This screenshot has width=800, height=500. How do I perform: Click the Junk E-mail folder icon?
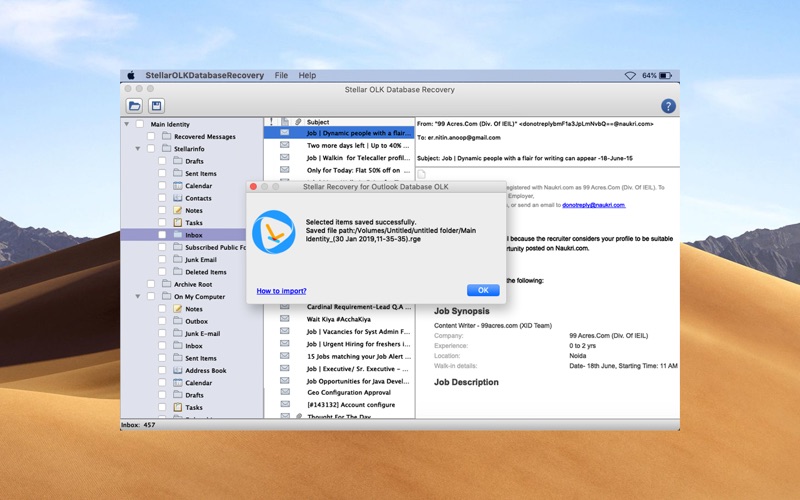(178, 333)
